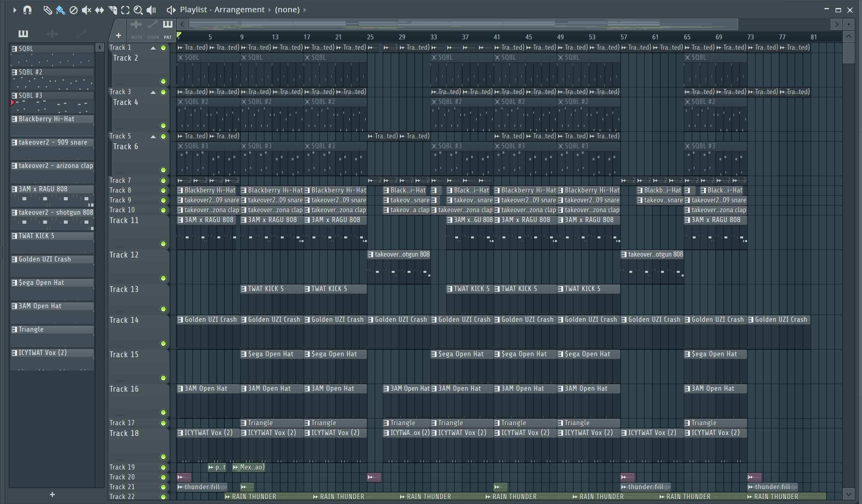
Task: Select the Playback scrub tool
Action: point(151,10)
